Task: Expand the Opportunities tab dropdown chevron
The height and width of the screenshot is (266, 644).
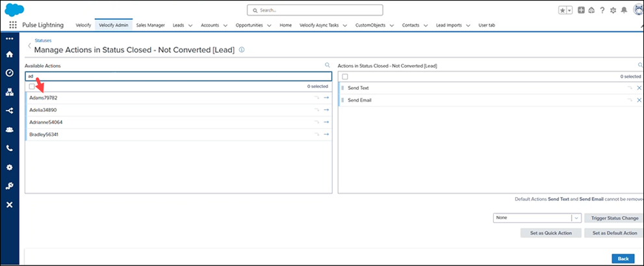Action: point(269,25)
